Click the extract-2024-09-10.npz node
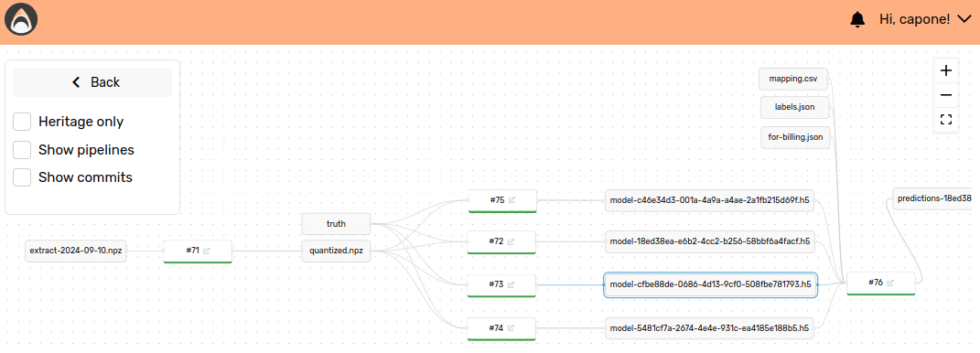 [x=76, y=251]
